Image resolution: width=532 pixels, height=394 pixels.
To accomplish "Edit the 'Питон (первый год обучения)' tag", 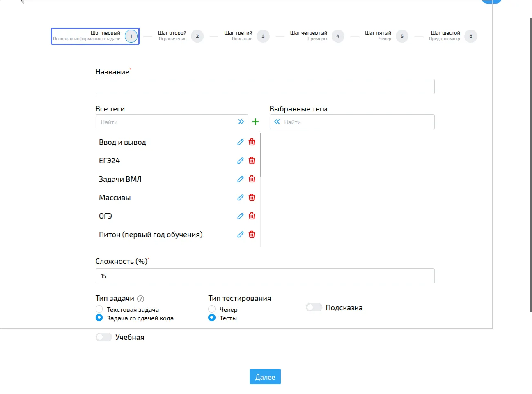I will coord(241,234).
